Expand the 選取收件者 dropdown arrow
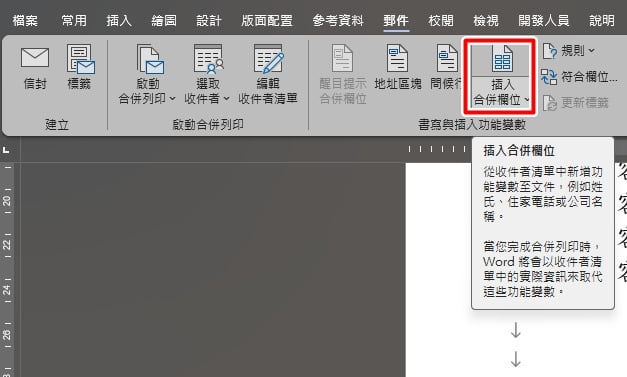This screenshot has height=377, width=627. click(x=226, y=98)
